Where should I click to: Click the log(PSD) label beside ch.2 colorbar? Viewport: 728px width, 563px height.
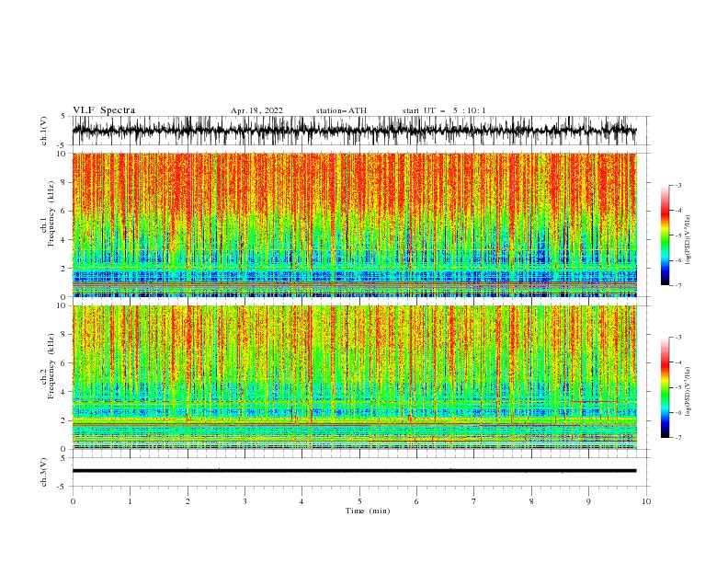pos(688,393)
